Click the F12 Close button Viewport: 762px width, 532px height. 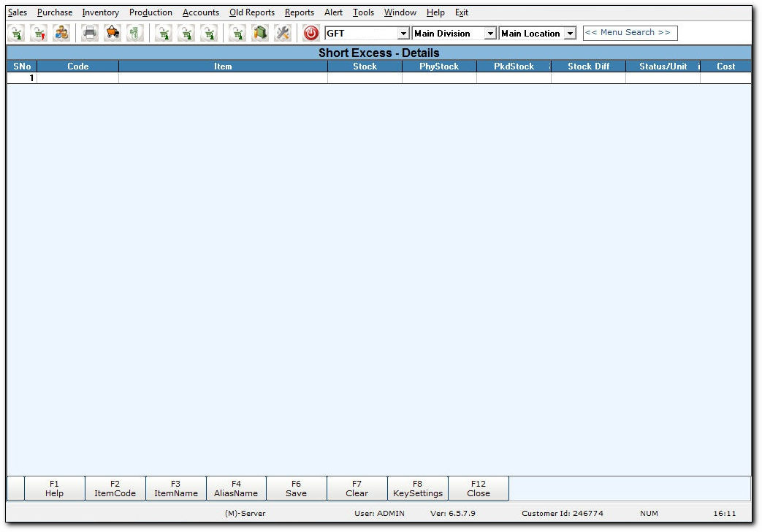pos(479,488)
